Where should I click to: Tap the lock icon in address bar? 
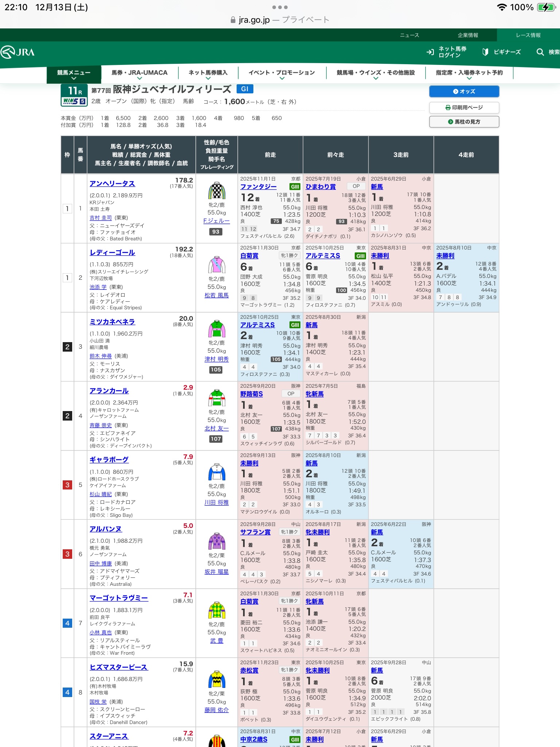point(233,20)
